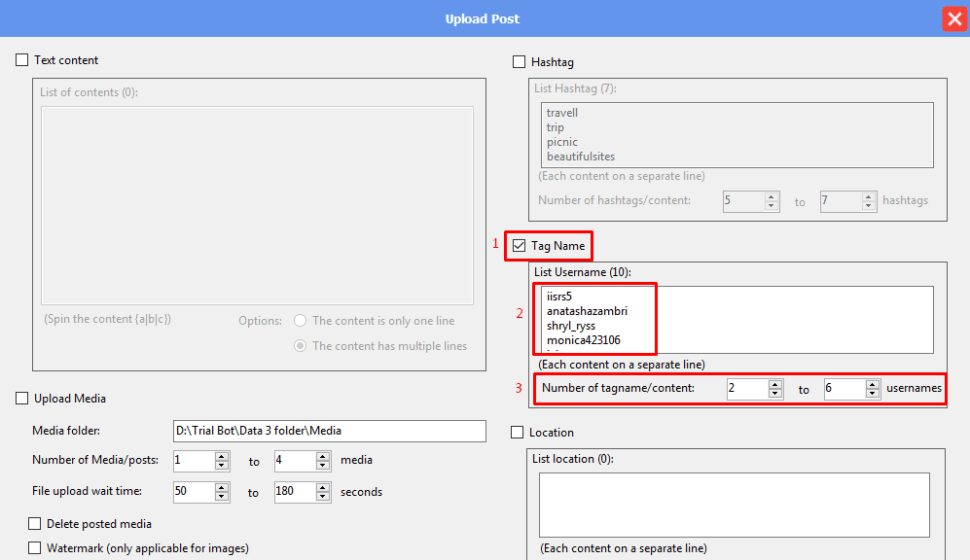Enable the Text content checkbox
This screenshot has width=970, height=560.
click(22, 60)
